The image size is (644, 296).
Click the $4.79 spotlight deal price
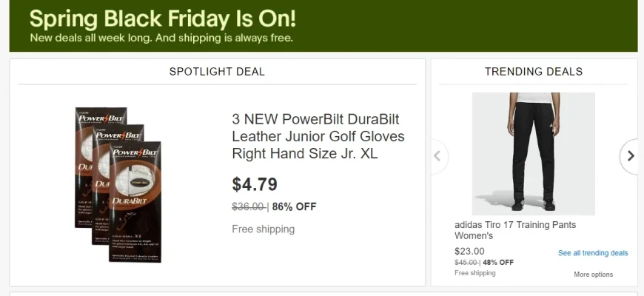255,184
